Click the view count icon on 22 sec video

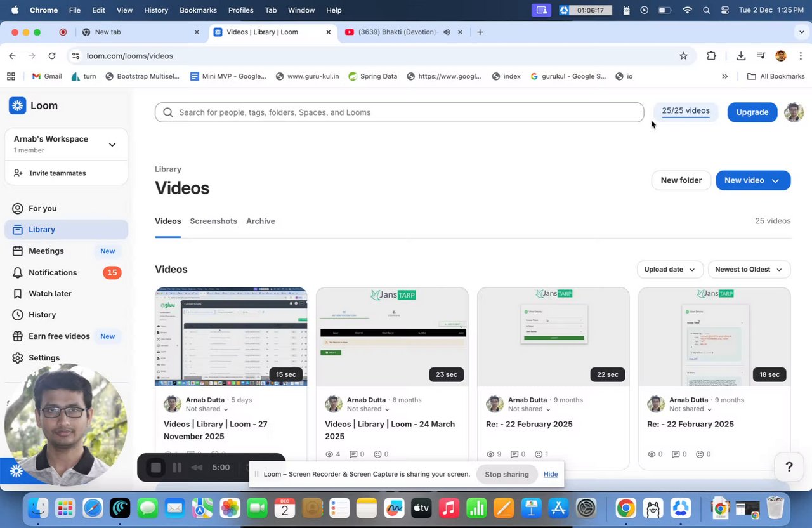pyautogui.click(x=490, y=454)
